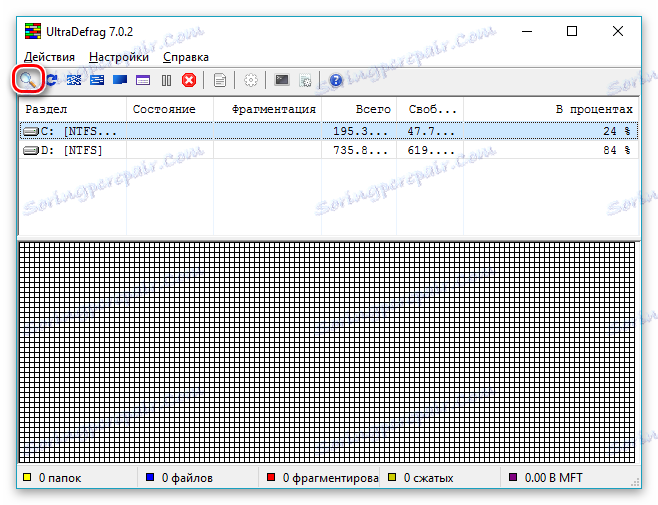
Task: Run Quick optimization toolbar icon
Action: coord(97,80)
